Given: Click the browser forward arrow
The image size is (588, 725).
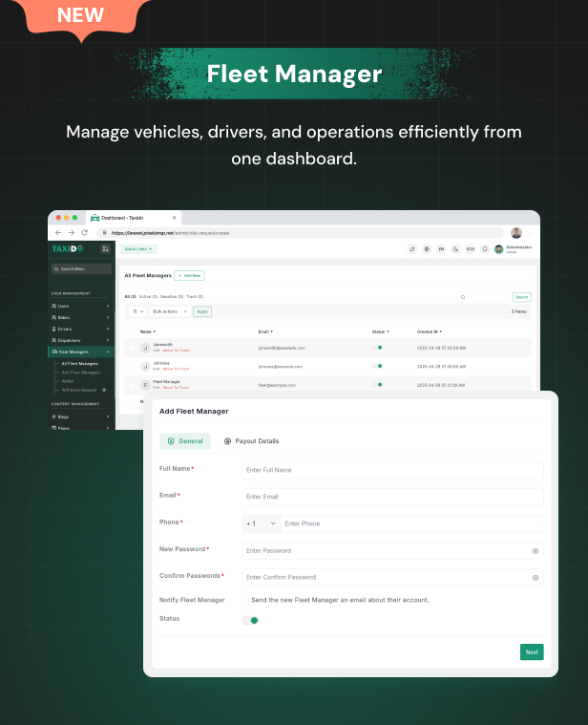Looking at the screenshot, I should (x=72, y=232).
